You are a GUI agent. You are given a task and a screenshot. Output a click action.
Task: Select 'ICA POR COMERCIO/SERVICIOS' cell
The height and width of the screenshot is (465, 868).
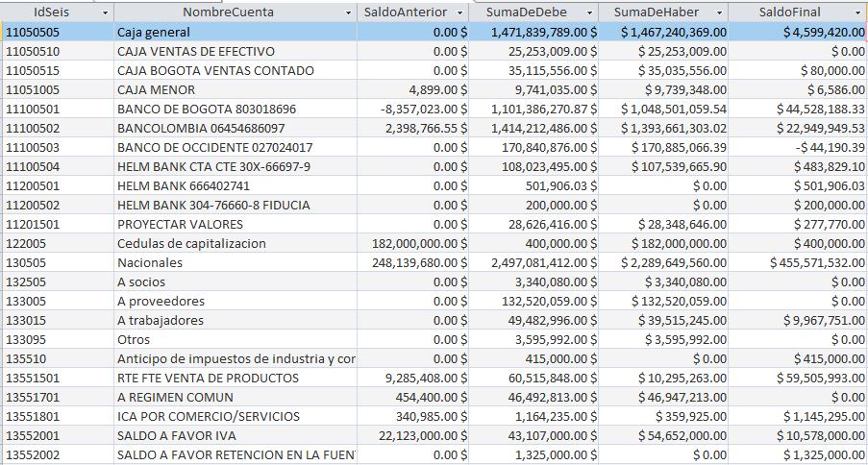[236, 416]
